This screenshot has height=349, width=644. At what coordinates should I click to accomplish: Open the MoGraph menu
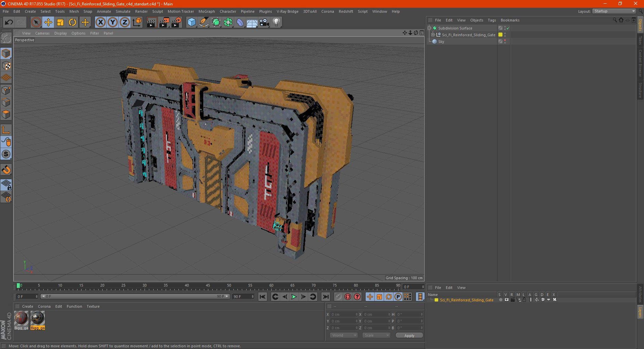coord(207,11)
